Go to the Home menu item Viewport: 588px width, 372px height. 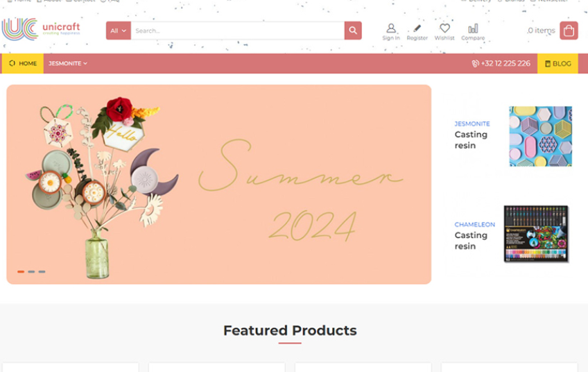[x=23, y=64]
